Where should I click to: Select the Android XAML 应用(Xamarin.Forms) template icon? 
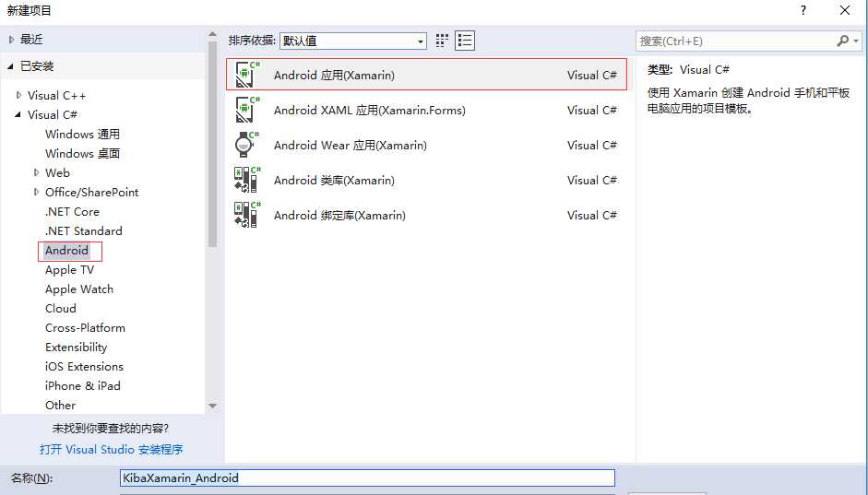click(247, 110)
